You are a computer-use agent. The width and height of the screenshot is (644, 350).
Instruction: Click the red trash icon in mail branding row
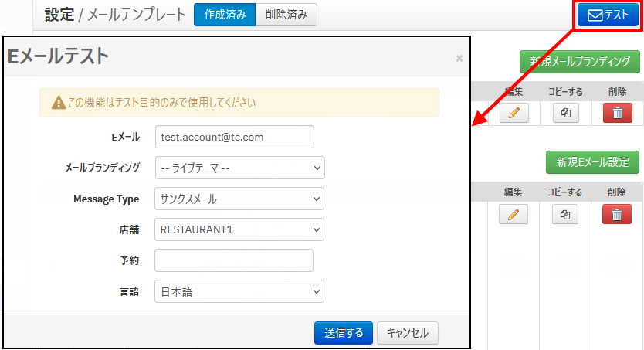(x=617, y=113)
